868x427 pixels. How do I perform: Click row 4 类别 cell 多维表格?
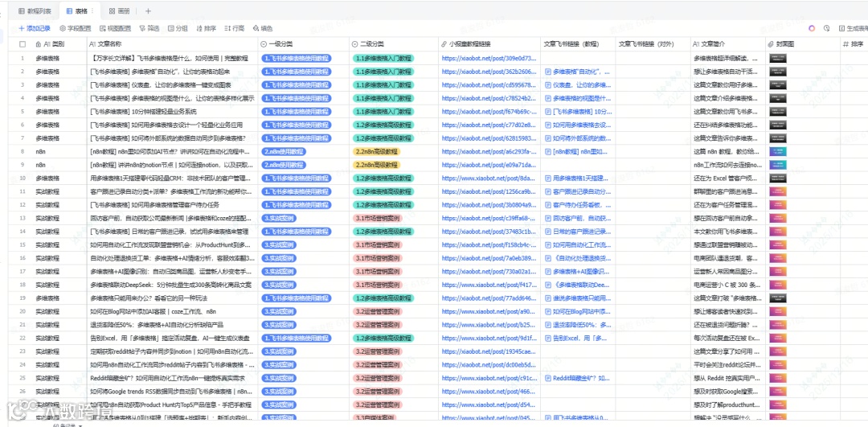pos(58,98)
